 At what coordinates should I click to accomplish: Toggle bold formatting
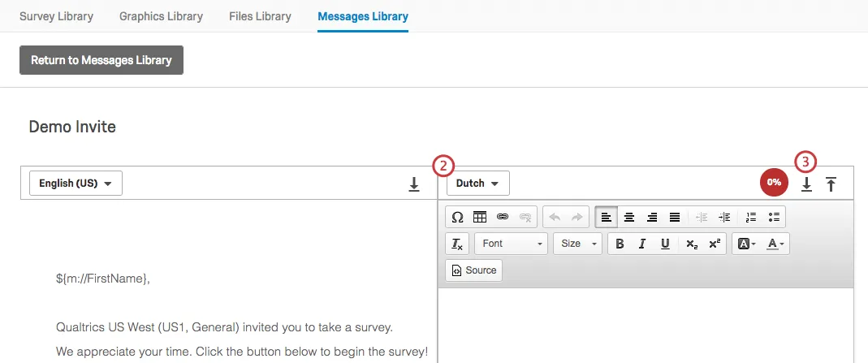pyautogui.click(x=620, y=244)
